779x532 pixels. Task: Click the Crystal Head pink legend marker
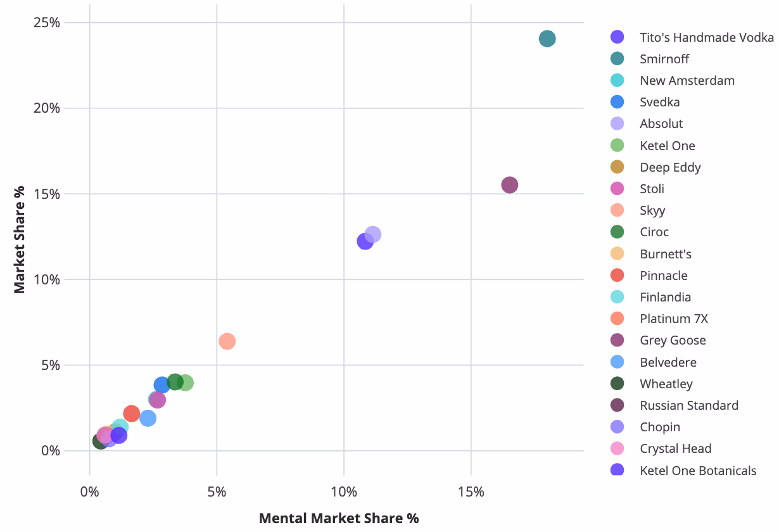[x=617, y=448]
